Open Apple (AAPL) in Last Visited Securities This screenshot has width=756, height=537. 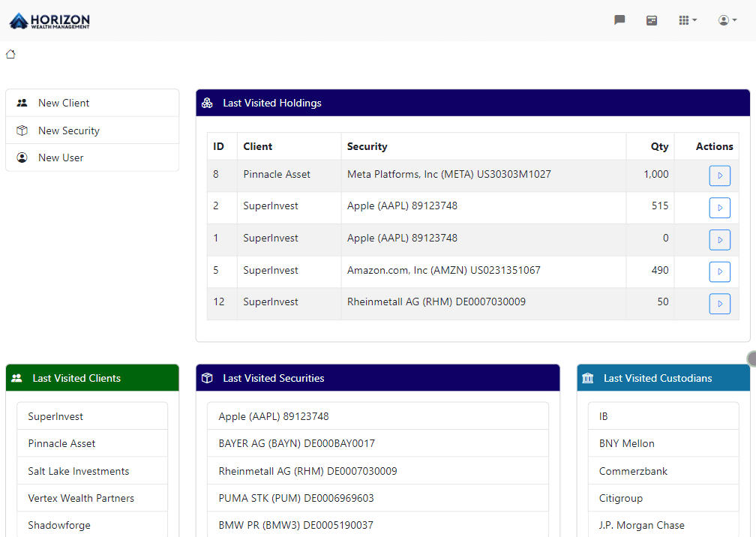378,416
